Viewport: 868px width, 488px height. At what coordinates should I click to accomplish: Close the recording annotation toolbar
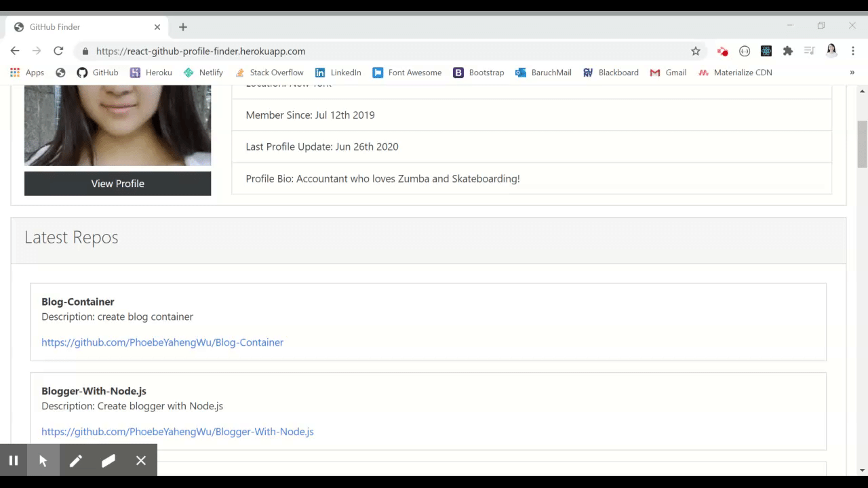point(141,461)
